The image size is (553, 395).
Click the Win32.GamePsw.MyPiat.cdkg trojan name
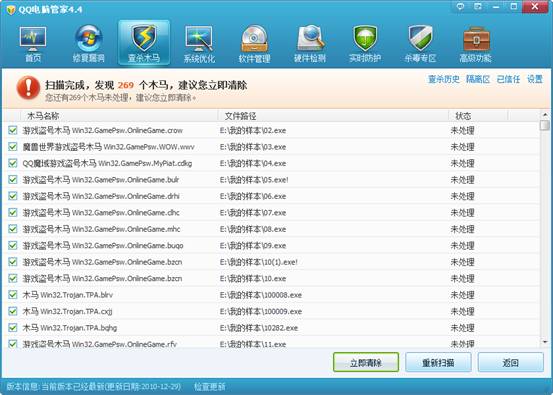pos(145,164)
